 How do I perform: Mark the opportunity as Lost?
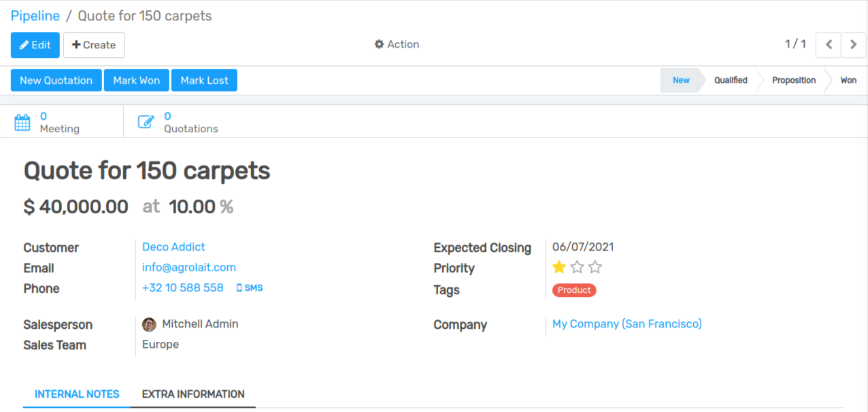[204, 80]
